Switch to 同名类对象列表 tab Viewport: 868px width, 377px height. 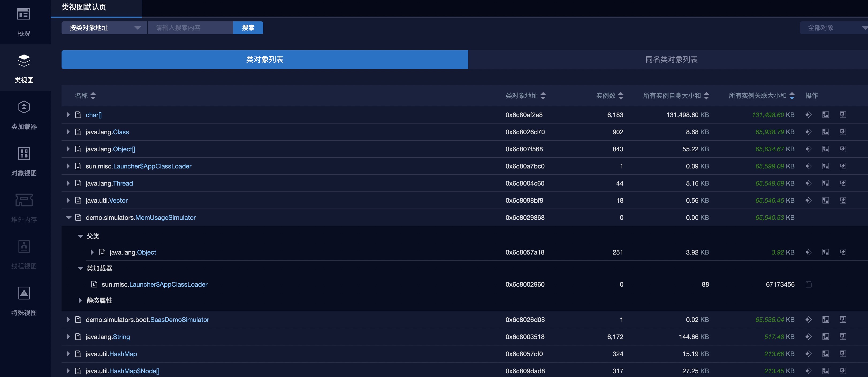coord(671,60)
